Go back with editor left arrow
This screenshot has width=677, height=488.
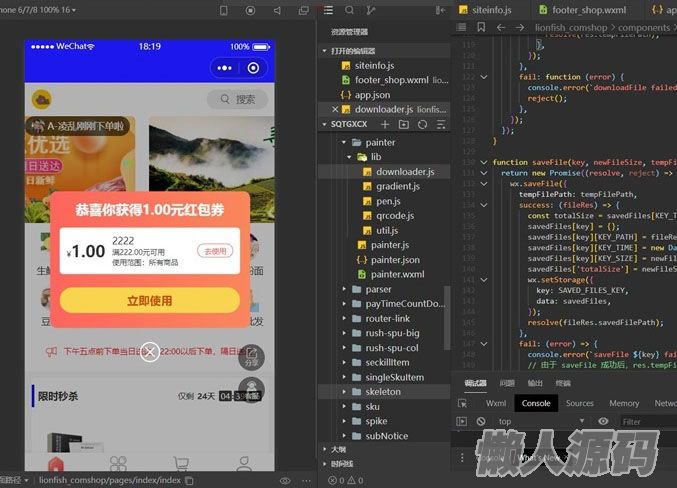click(501, 28)
